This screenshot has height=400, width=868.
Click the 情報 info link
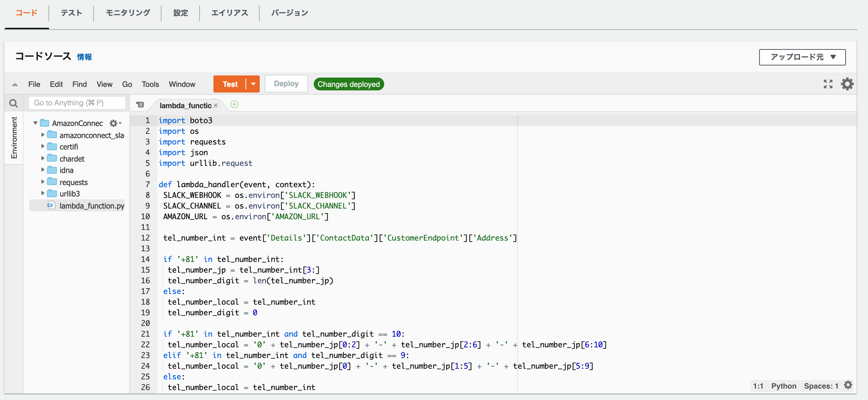(x=84, y=57)
